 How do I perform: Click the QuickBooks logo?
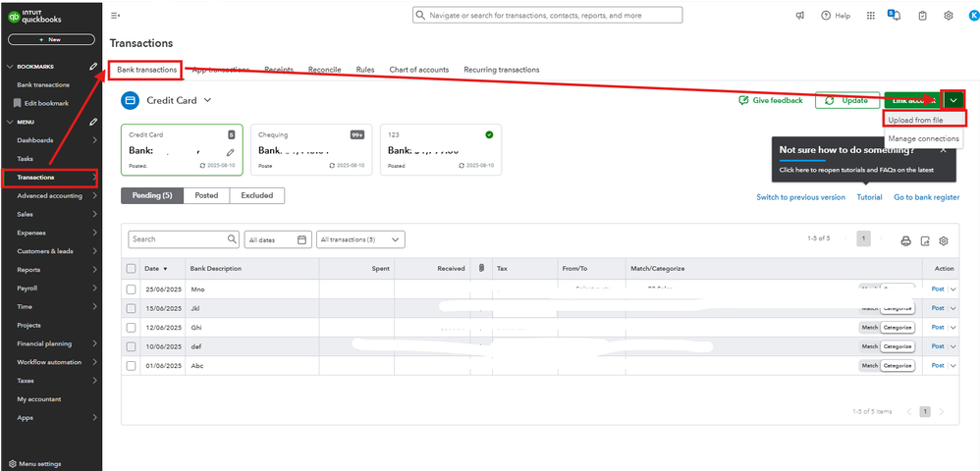coord(34,17)
